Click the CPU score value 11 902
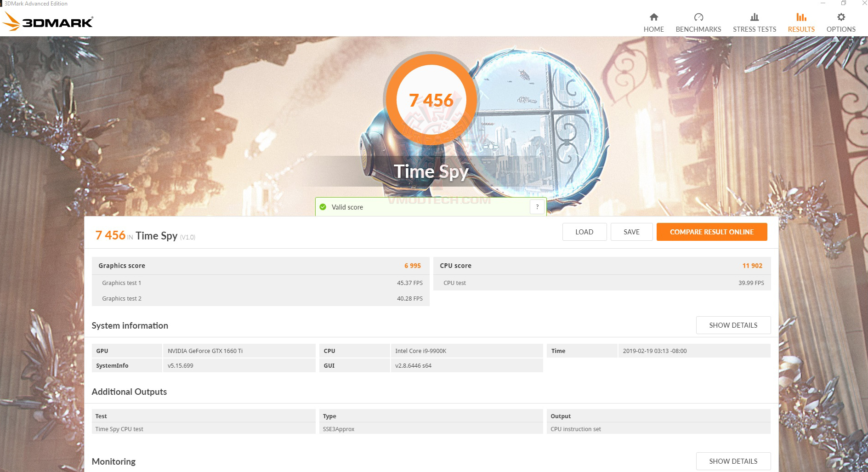The height and width of the screenshot is (472, 868). [752, 266]
